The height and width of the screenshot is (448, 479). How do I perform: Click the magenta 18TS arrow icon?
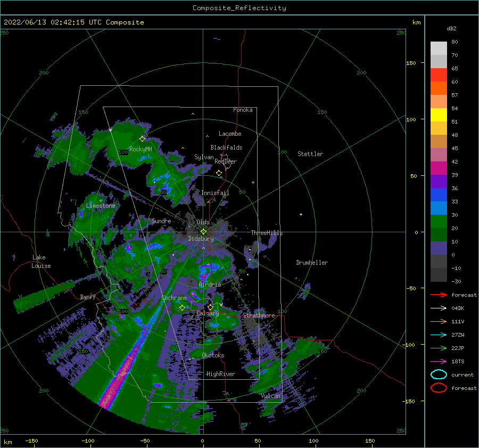(x=439, y=362)
